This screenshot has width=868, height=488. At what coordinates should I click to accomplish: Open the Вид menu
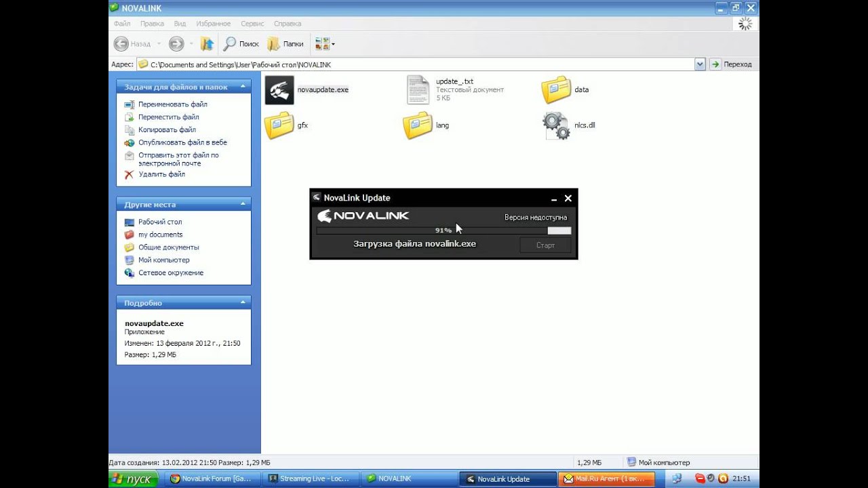180,24
